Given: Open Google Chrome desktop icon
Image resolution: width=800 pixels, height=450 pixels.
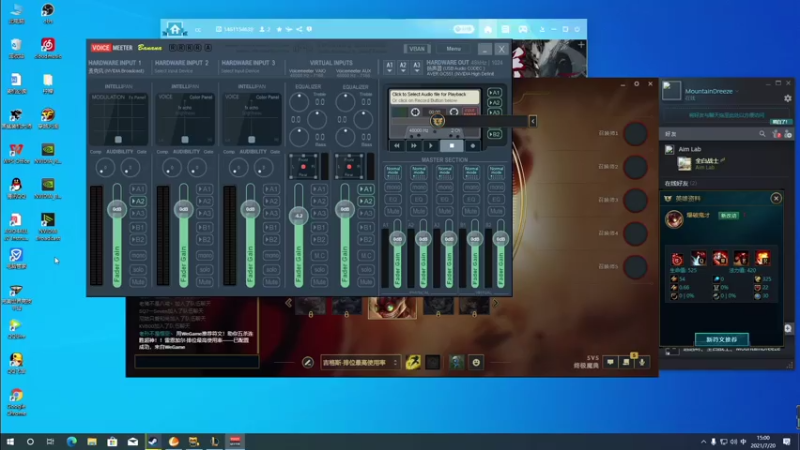Looking at the screenshot, I should pos(16,402).
